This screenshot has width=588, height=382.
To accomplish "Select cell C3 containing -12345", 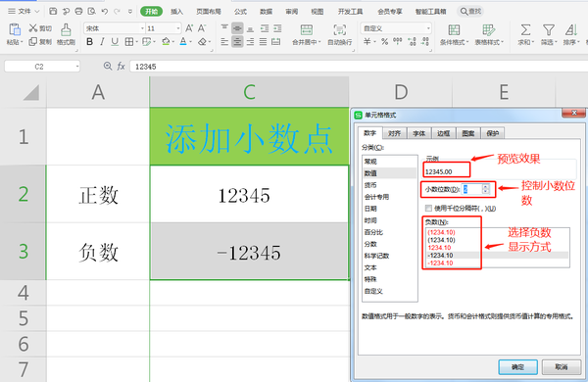I will [249, 251].
